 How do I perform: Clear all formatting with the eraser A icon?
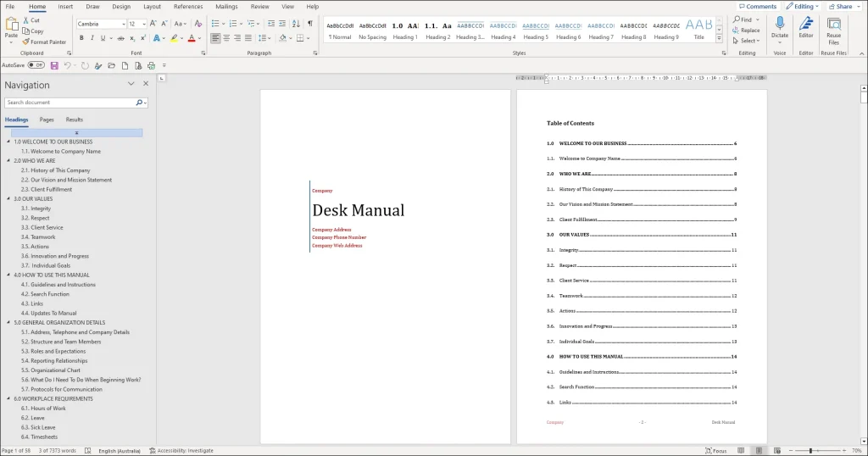(198, 24)
